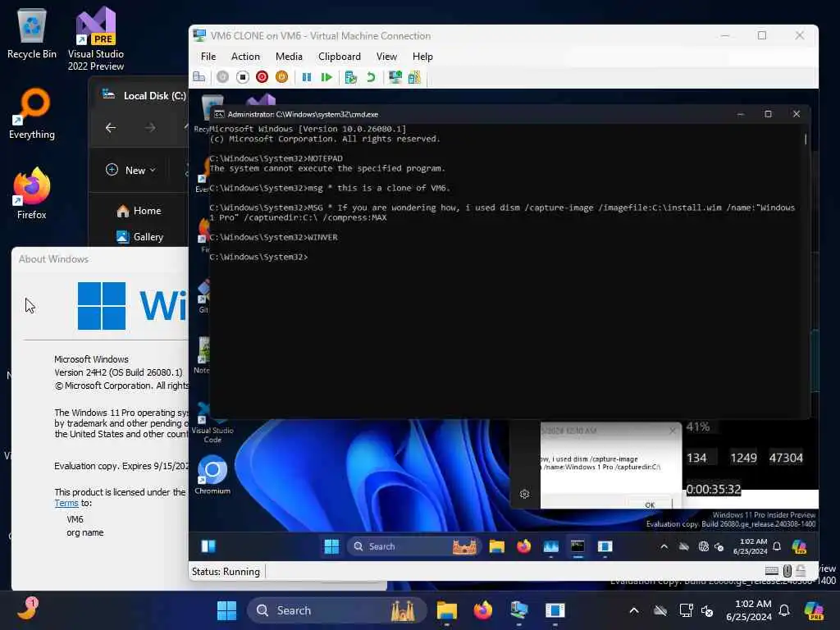840x630 pixels.
Task: Click the Local Disk (C:) tab title
Action: click(155, 95)
